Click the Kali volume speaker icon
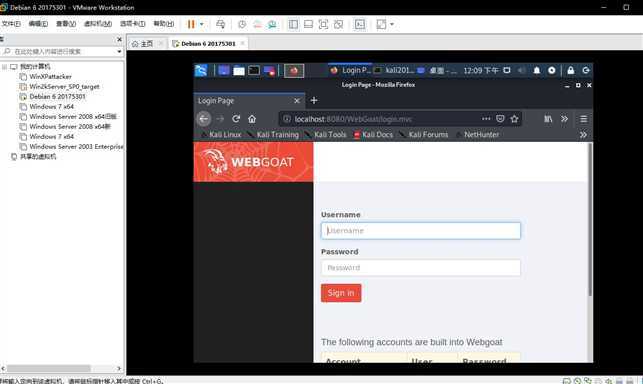The width and height of the screenshot is (643, 384). (x=521, y=71)
